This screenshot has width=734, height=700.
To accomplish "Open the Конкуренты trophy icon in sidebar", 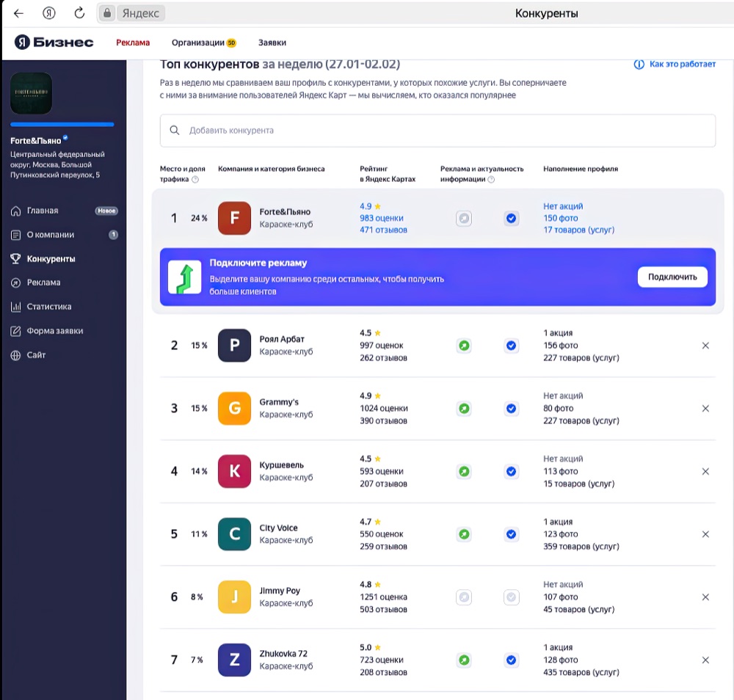I will [15, 259].
